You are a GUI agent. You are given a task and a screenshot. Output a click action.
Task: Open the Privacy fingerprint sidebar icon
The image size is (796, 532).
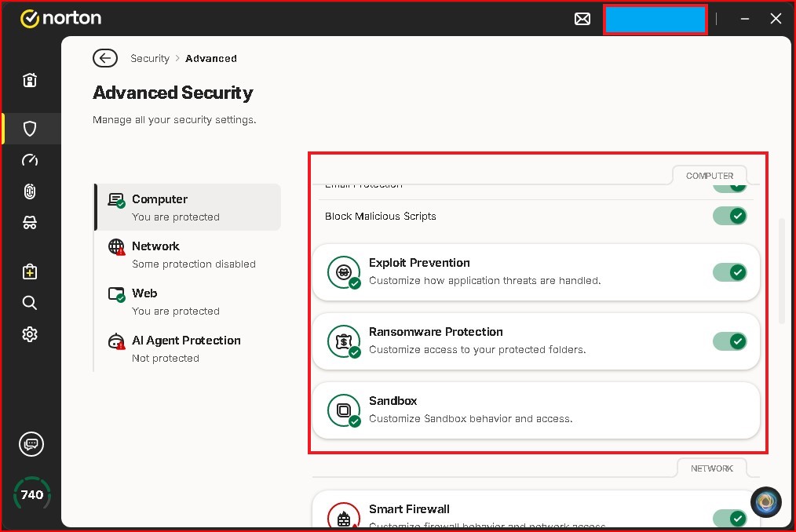(30, 191)
